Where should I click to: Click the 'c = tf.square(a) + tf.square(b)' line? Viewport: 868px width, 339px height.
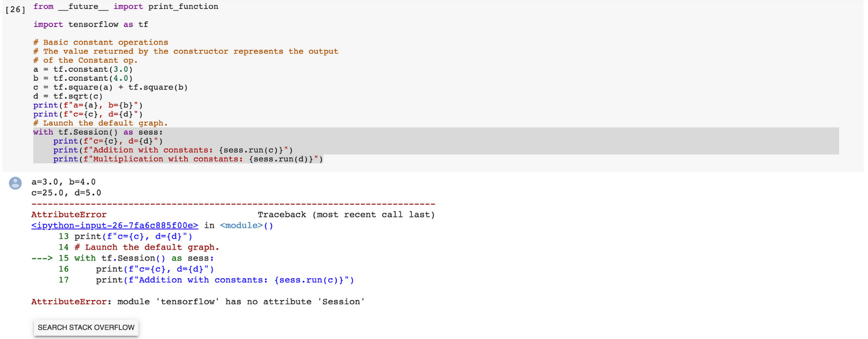tap(110, 87)
